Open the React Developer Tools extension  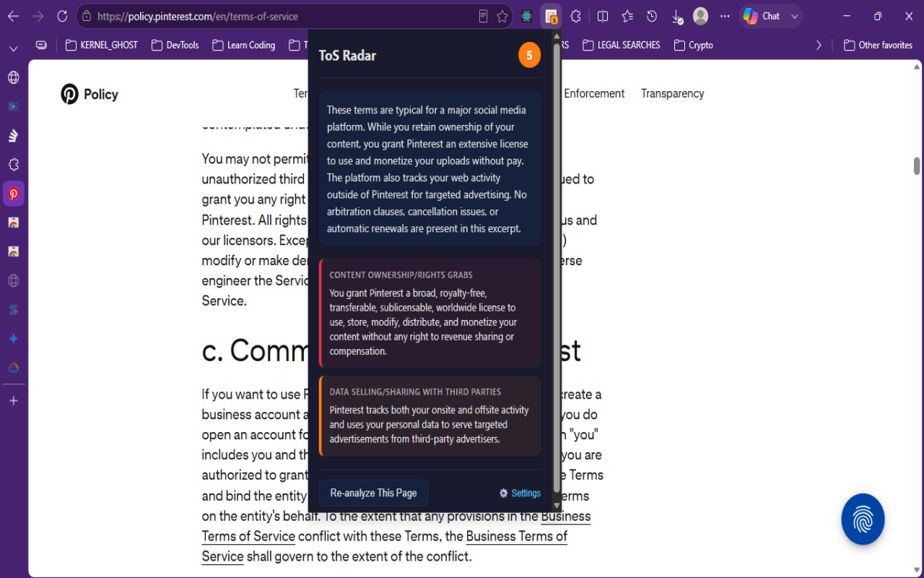pos(527,16)
